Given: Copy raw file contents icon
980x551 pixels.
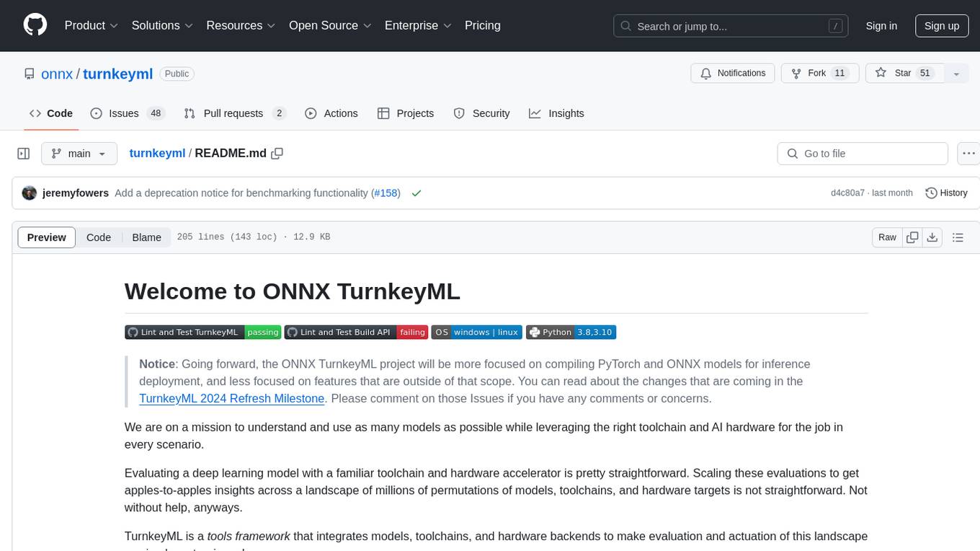Looking at the screenshot, I should click(912, 237).
